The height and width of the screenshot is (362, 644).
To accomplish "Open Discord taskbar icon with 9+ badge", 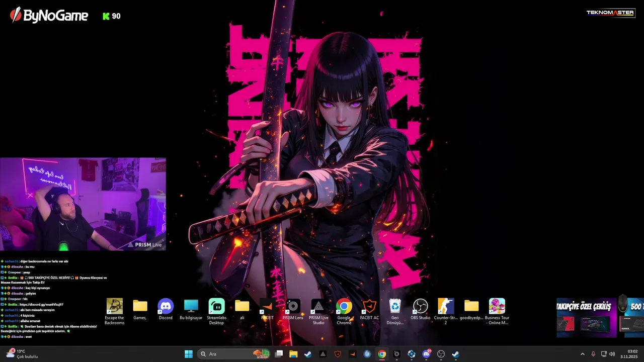I will pyautogui.click(x=426, y=354).
